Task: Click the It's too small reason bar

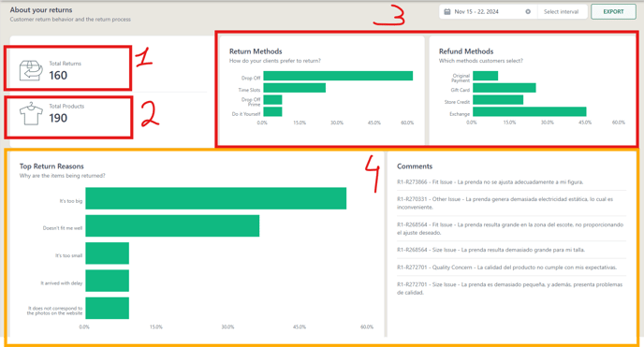Action: 108,253
